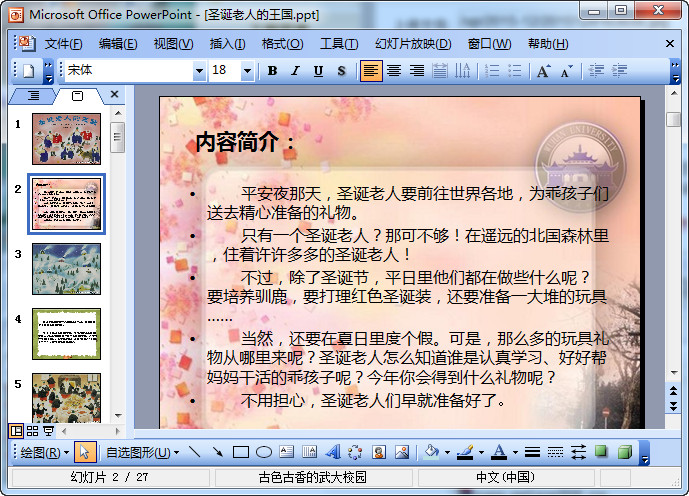Insert WordArt
689x496 pixels.
click(333, 452)
